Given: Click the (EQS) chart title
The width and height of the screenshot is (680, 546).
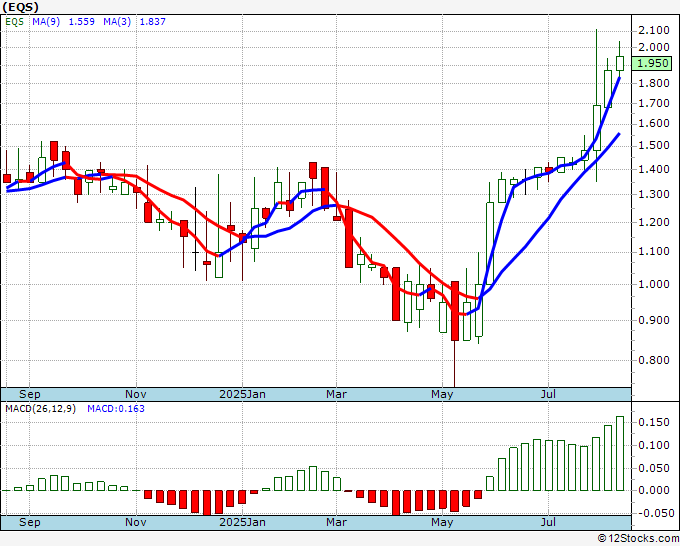Looking at the screenshot, I should click(x=20, y=7).
